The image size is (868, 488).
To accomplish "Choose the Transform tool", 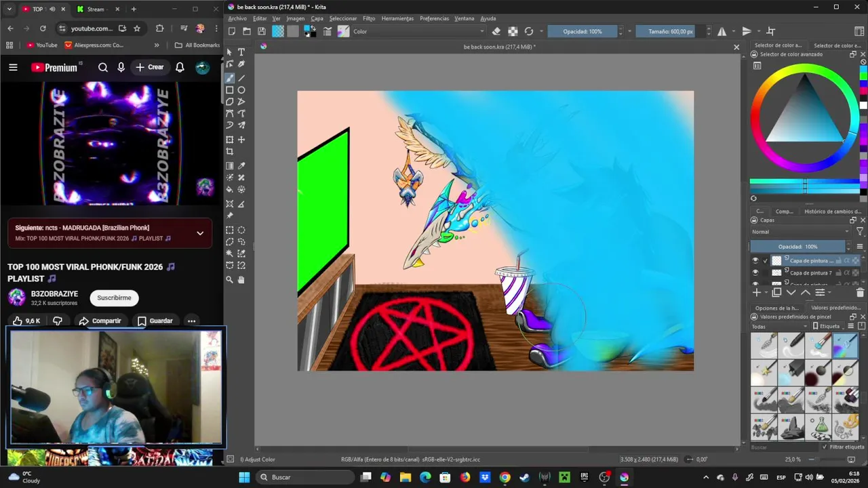I will [x=230, y=140].
